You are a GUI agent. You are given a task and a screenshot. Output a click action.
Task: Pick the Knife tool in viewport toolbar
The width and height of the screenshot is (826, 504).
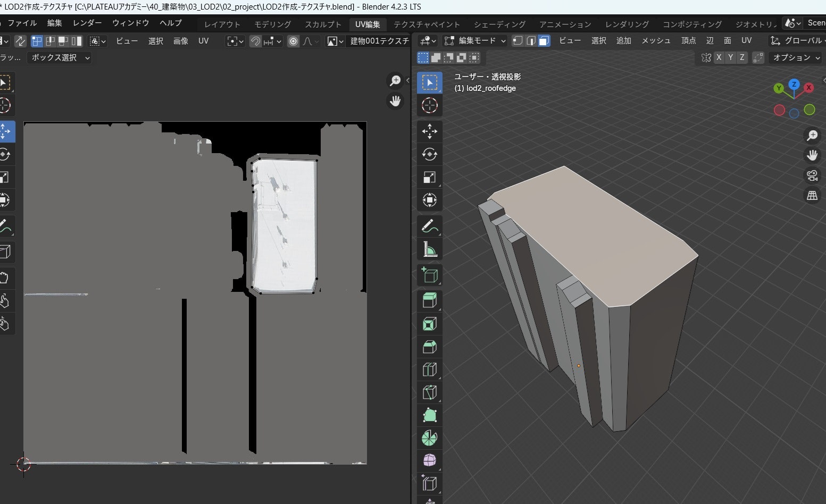[x=429, y=392]
